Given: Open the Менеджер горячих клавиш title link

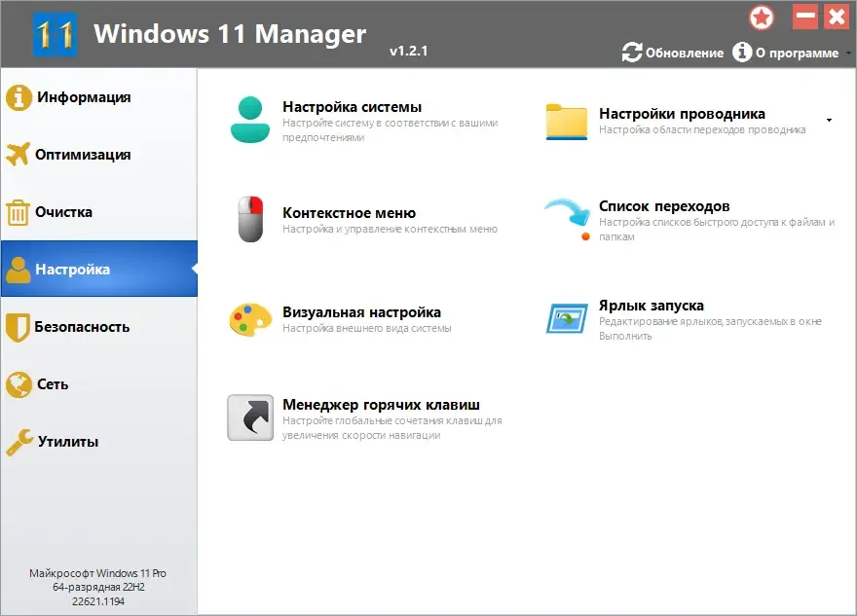Looking at the screenshot, I should tap(381, 405).
